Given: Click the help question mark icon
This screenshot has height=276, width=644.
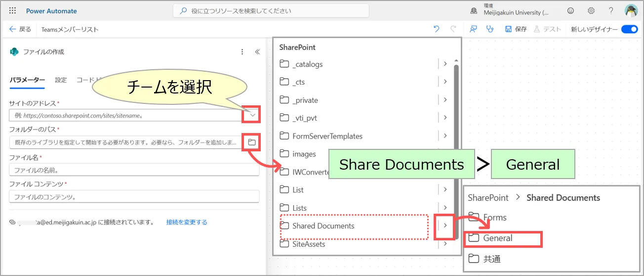Looking at the screenshot, I should [x=611, y=11].
